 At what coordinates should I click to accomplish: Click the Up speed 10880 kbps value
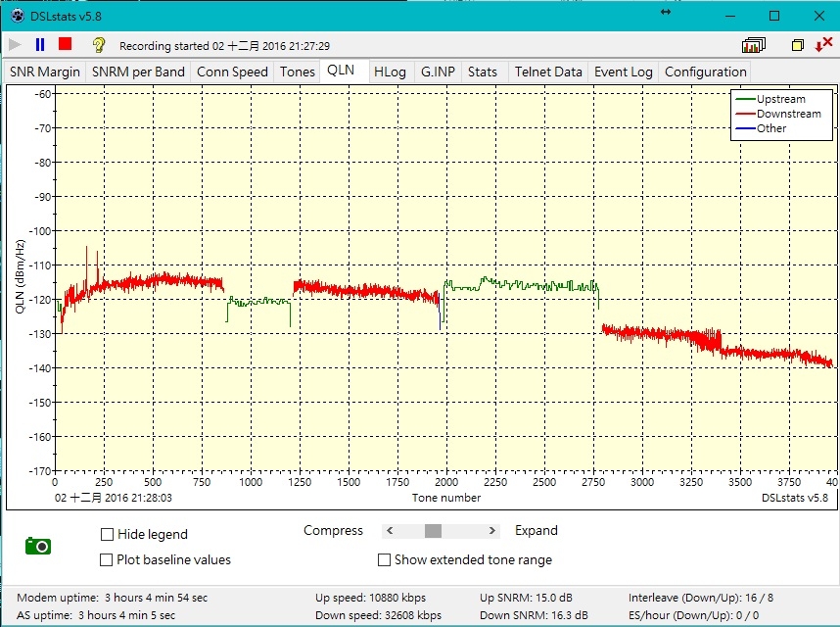click(370, 598)
